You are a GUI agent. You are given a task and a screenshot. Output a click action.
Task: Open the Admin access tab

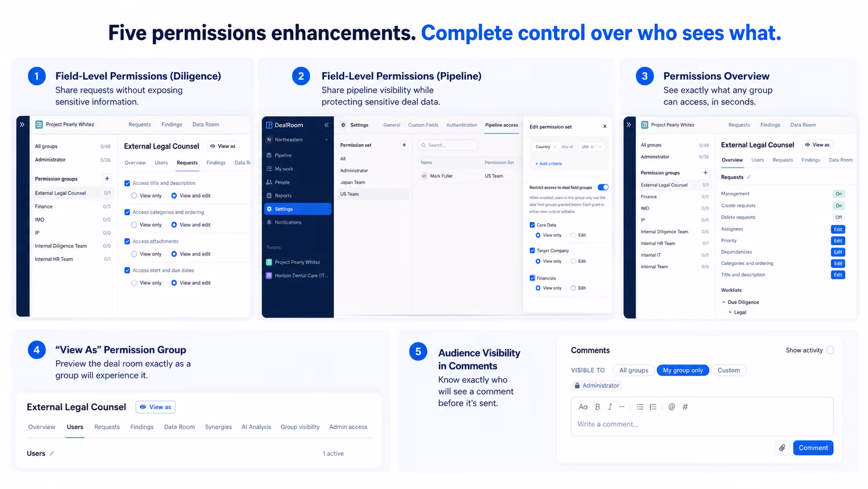click(x=348, y=427)
